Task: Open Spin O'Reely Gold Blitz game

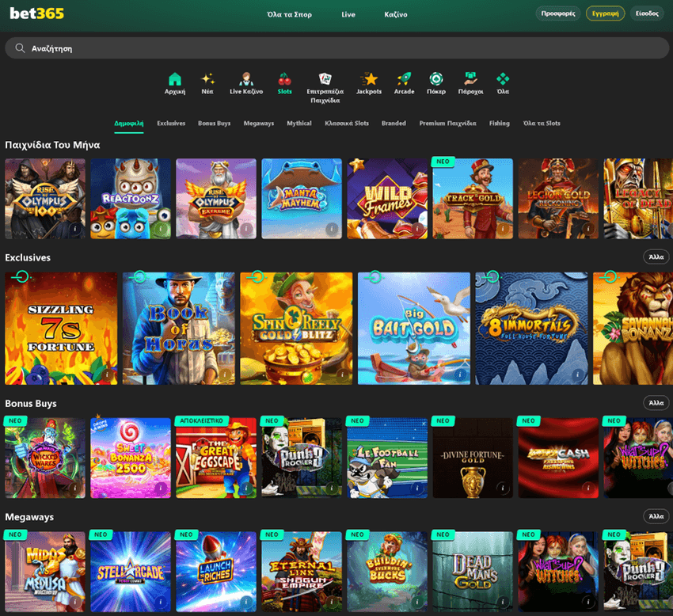Action: click(296, 329)
